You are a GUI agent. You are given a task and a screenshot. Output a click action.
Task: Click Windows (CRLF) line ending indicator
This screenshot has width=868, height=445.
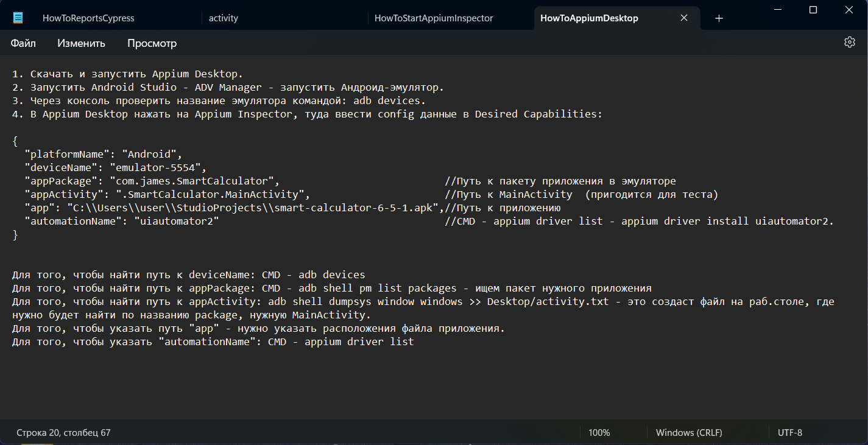pos(689,433)
